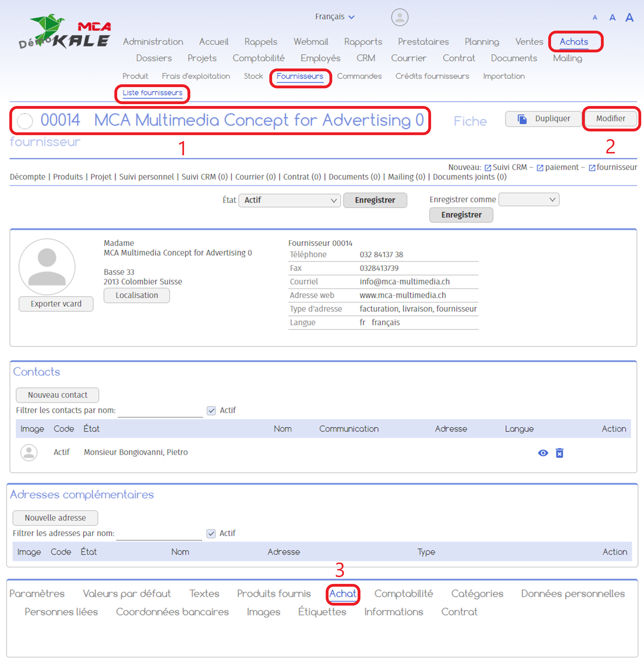Open the Commandes submenu item
The width and height of the screenshot is (644, 662).
359,76
